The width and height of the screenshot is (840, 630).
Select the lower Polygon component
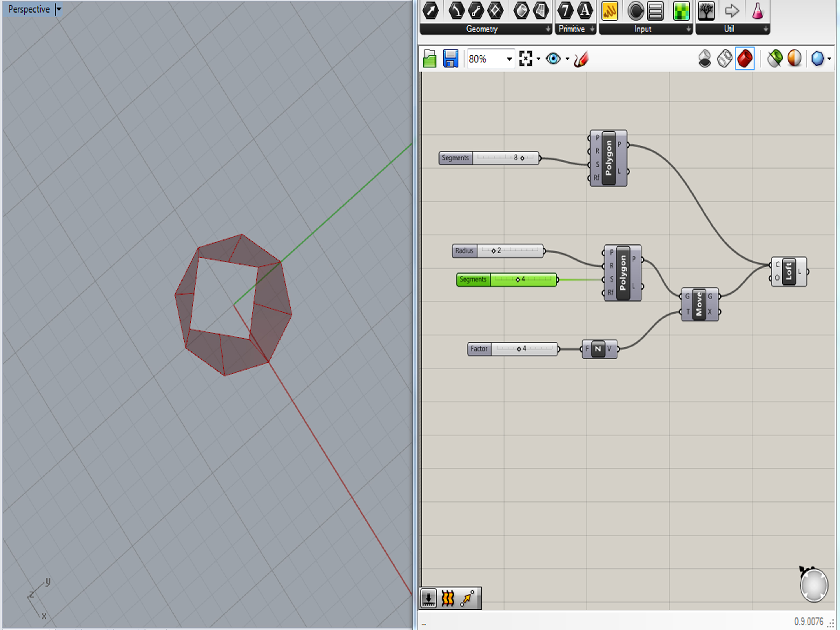click(x=623, y=273)
